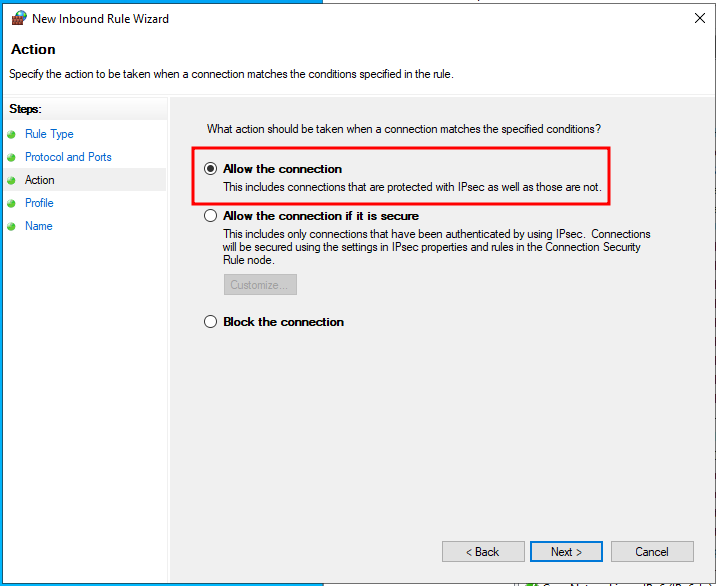Click green bullet beside Action step
The image size is (716, 586).
coord(11,180)
